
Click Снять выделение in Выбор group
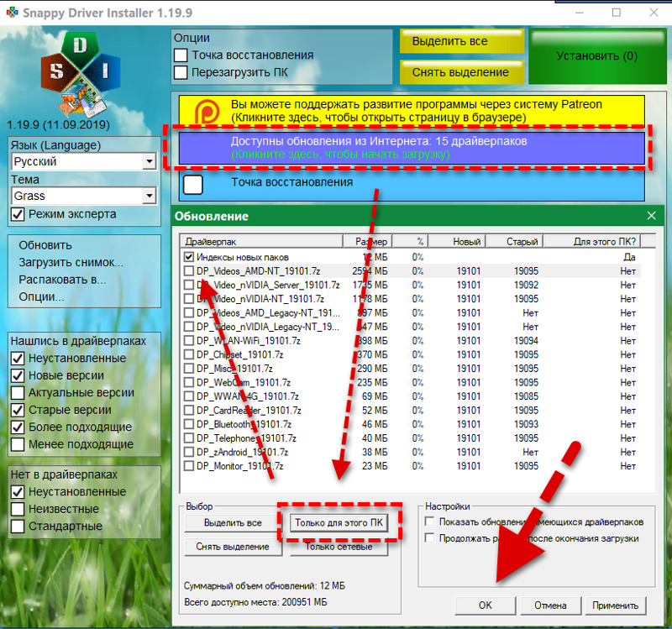233,547
